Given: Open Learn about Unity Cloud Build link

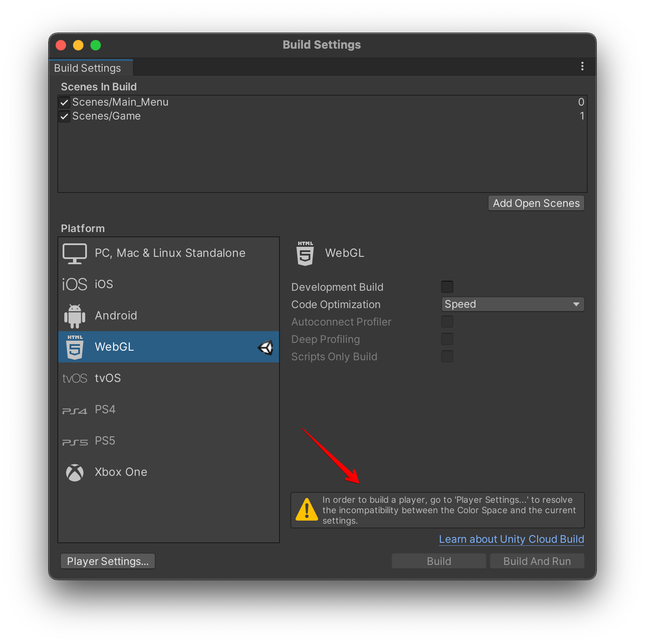Looking at the screenshot, I should [x=512, y=539].
